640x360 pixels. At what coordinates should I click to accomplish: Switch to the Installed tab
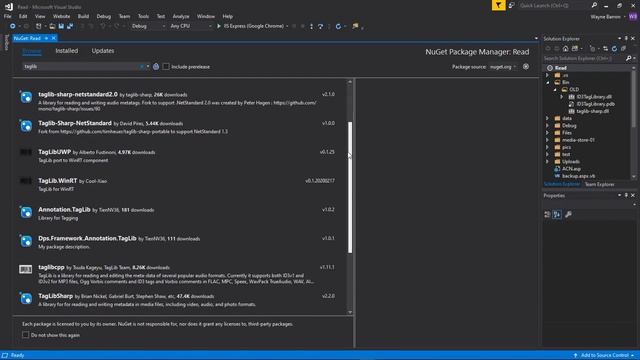(x=67, y=51)
